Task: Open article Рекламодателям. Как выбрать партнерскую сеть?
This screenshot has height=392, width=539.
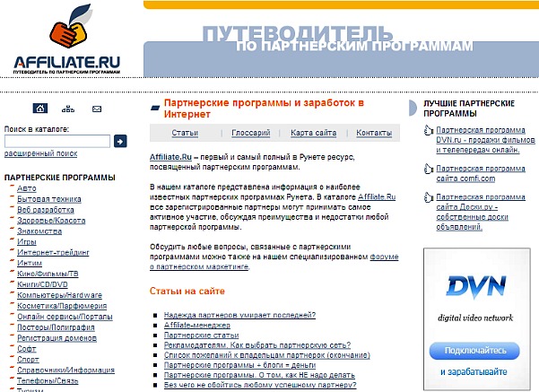Action: 257,344
